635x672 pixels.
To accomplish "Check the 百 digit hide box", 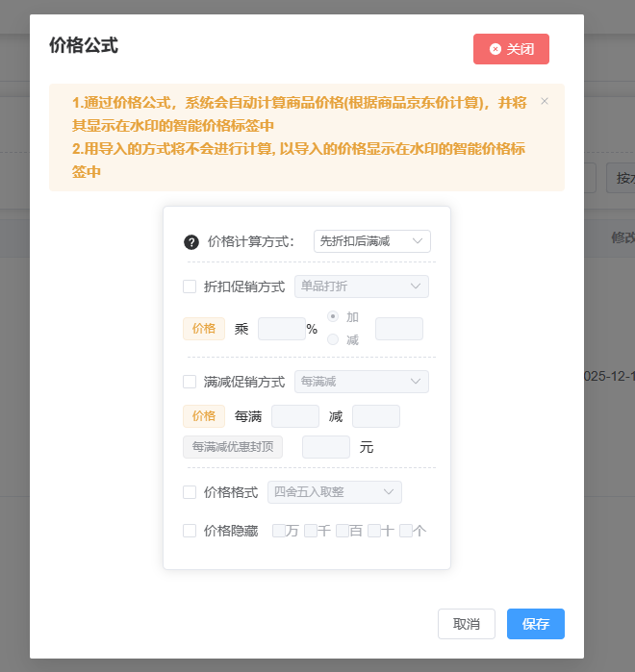I will tap(343, 531).
